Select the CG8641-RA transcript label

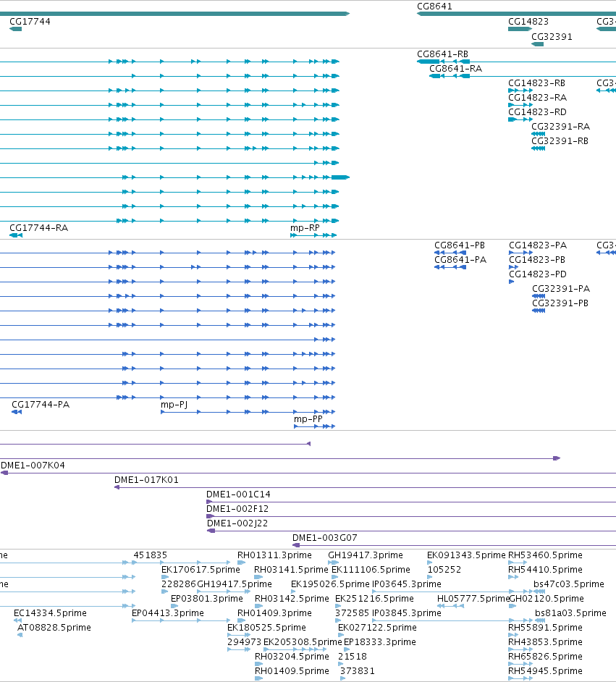click(455, 68)
